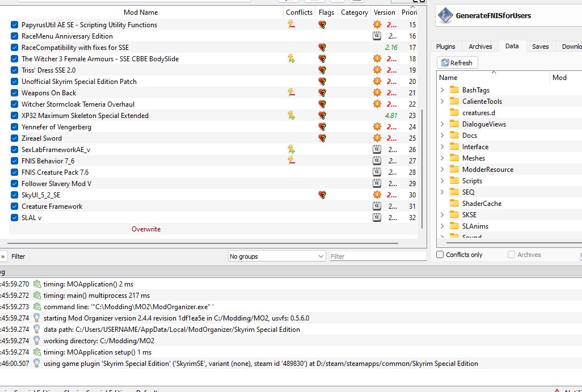Click the calendar version icon for RaceMenu Anniversary Edition

[377, 36]
